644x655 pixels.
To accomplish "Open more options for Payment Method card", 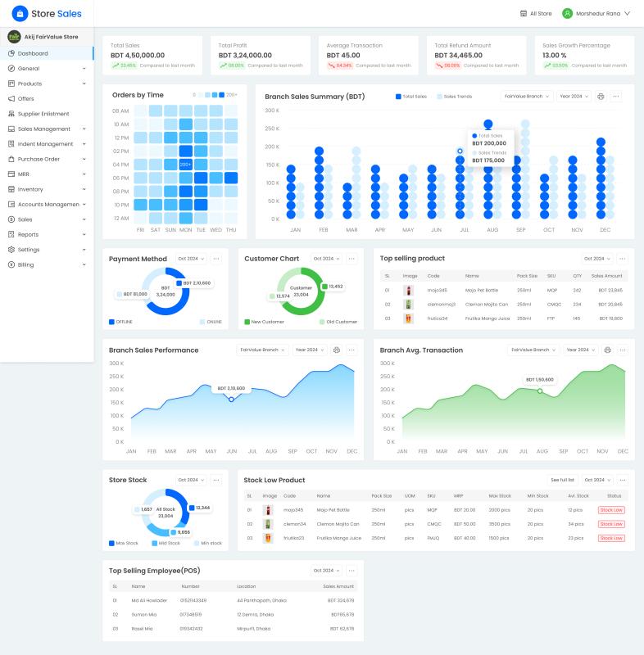I will (x=216, y=259).
